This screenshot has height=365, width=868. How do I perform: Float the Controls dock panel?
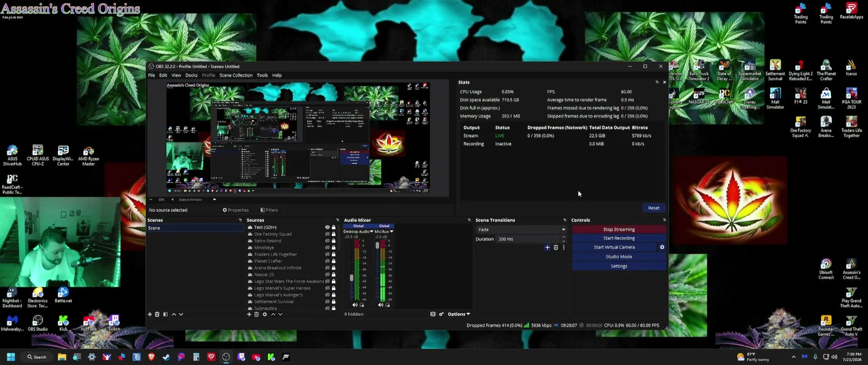(x=664, y=220)
